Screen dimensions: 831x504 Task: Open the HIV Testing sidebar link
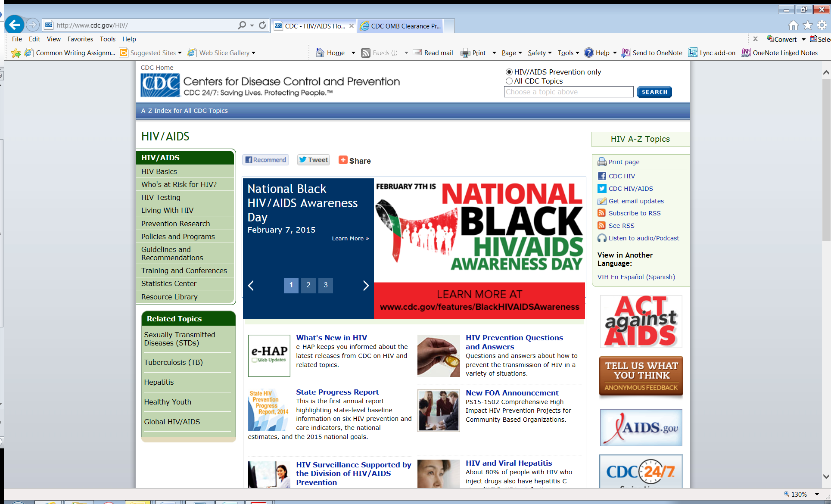pyautogui.click(x=161, y=197)
